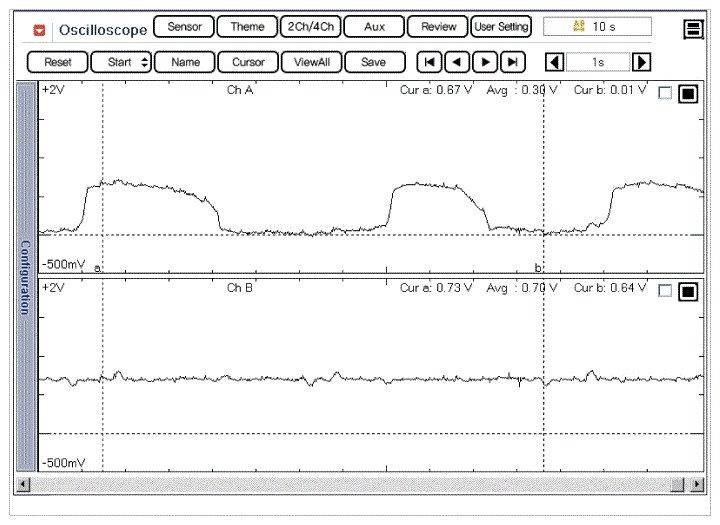Jump to first record with skip-back button
Viewport: 720px width, 525px height.
click(x=429, y=62)
